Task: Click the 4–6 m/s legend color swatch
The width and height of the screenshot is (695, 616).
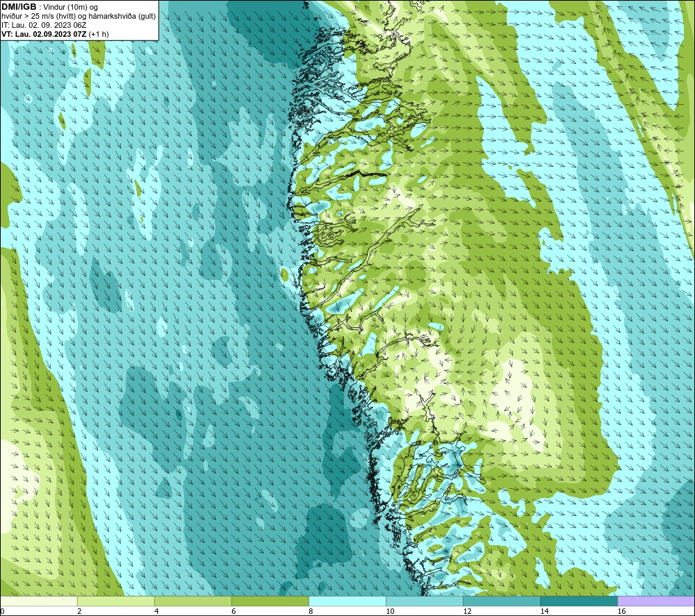Action: 193,601
